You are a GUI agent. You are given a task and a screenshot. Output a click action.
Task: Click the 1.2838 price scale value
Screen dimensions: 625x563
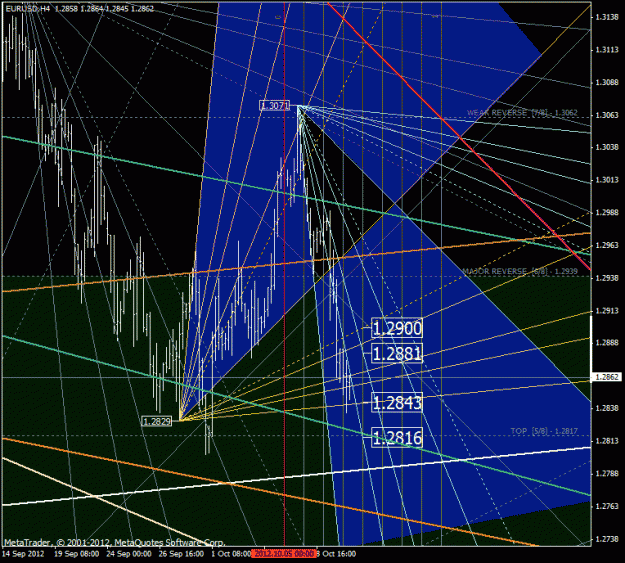tap(607, 408)
